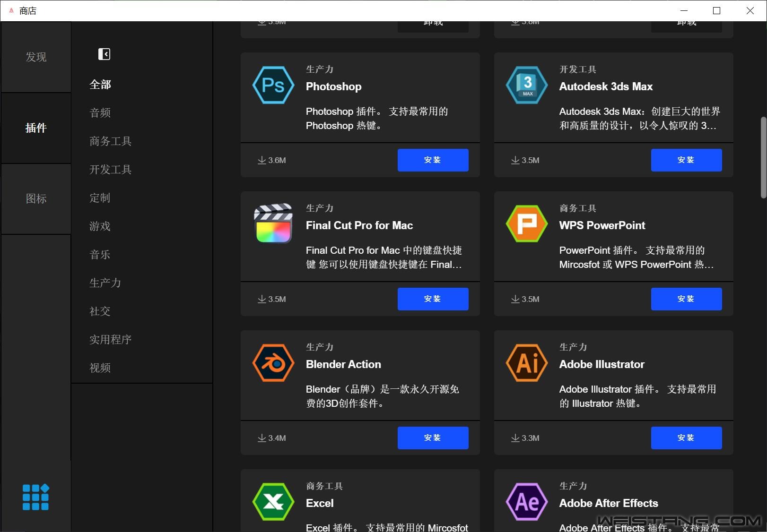Click the Blender description text
767x532 pixels.
coord(383,396)
